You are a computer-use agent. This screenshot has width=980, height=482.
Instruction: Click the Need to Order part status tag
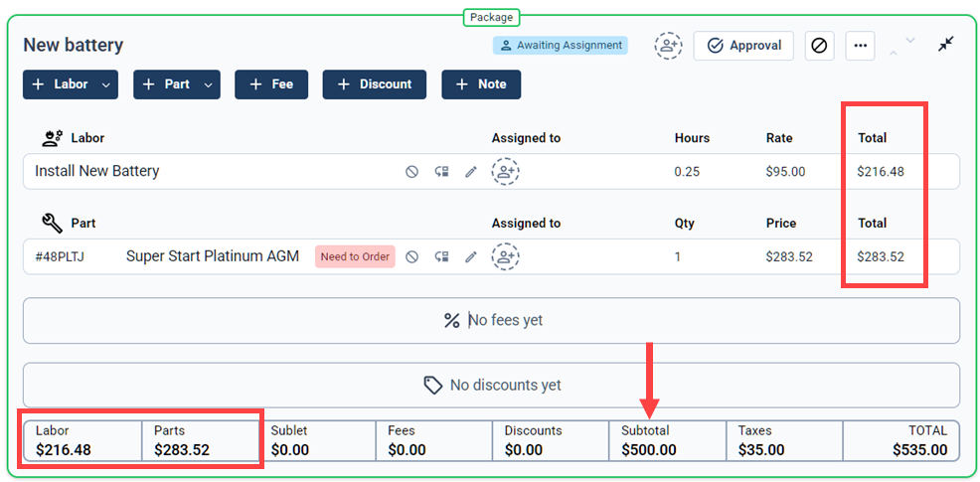click(355, 256)
